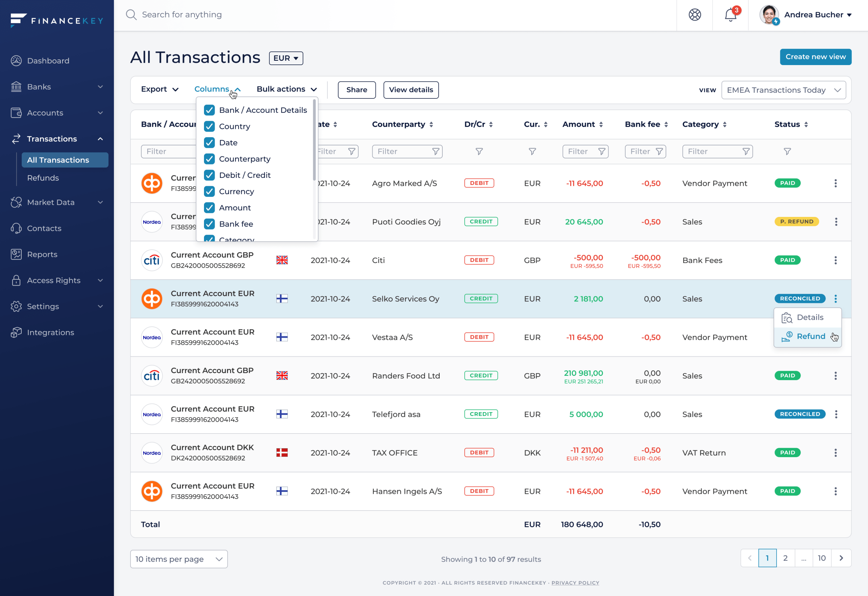
Task: Open the Privacy Policy link
Action: tap(575, 583)
